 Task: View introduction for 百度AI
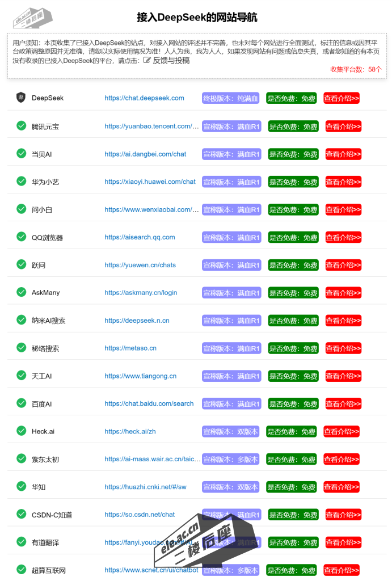coord(343,404)
